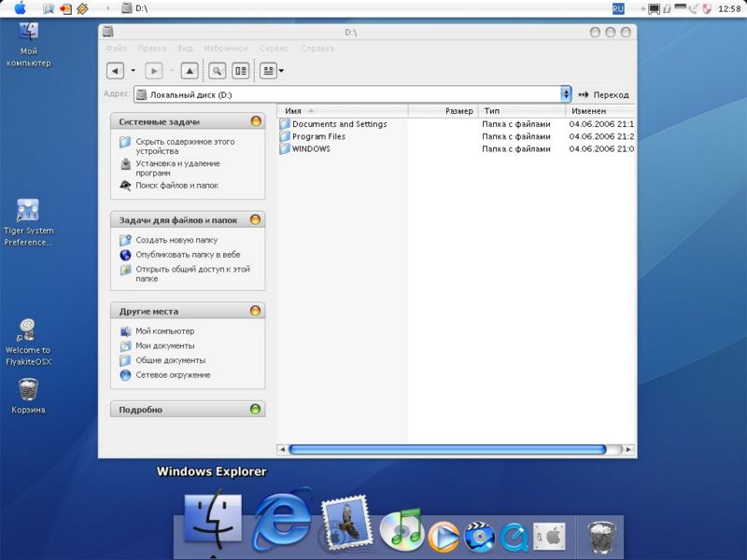This screenshot has width=747, height=560.
Task: Click the Создать новую папку link
Action: point(176,240)
